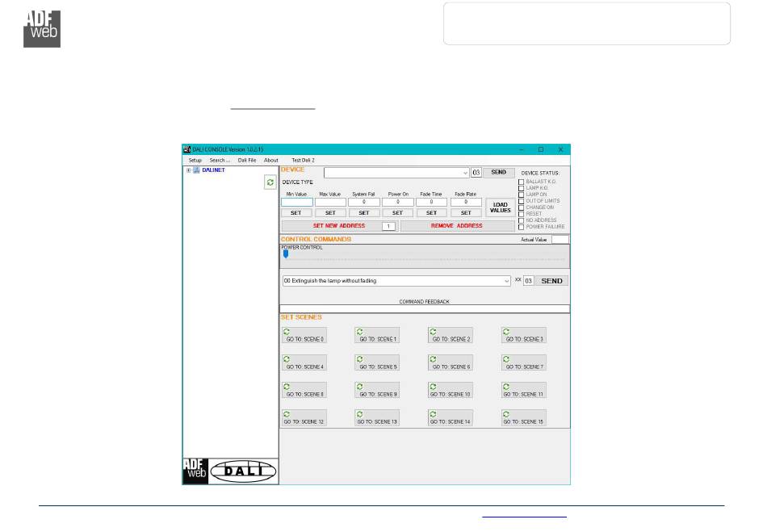Select the DALINET tree item label
Screen dimensions: 767x532
[214, 170]
